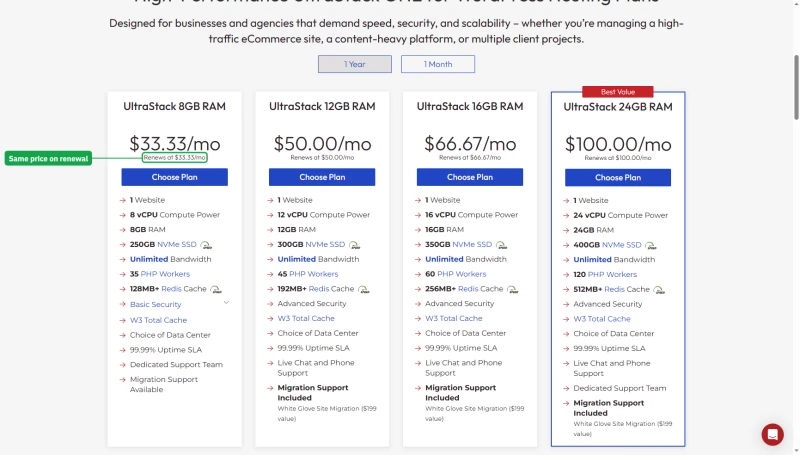The height and width of the screenshot is (455, 800).
Task: Click speed icon next to 300GB NVMe SSD
Action: point(354,245)
